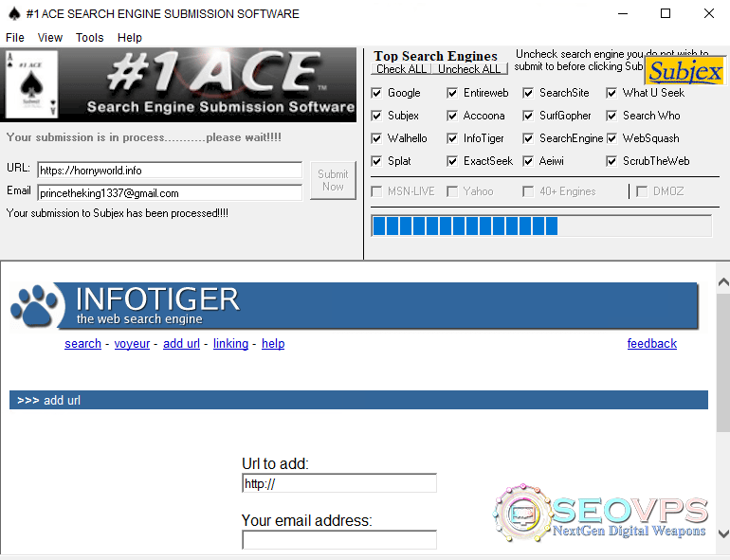Toggle the Accoona checkbox
The width and height of the screenshot is (730, 560).
tap(452, 116)
